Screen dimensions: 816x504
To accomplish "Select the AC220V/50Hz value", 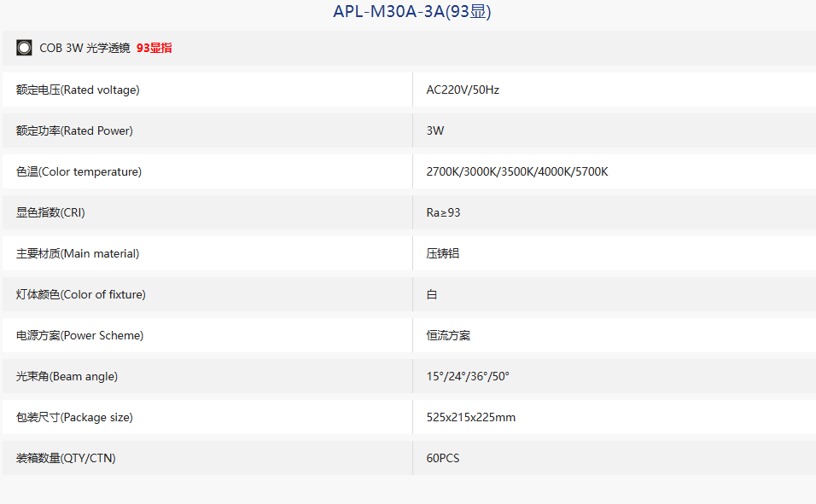I will 463,90.
